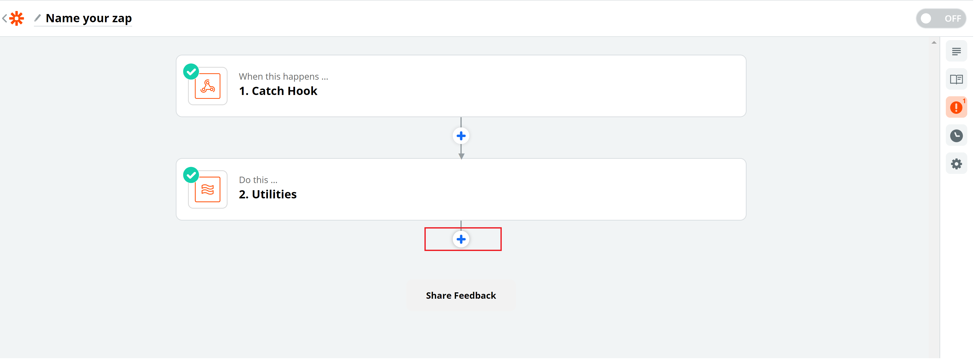Screen dimensions: 980x360
Task: Click the webhook icon on Catch Hook step
Action: 209,87
